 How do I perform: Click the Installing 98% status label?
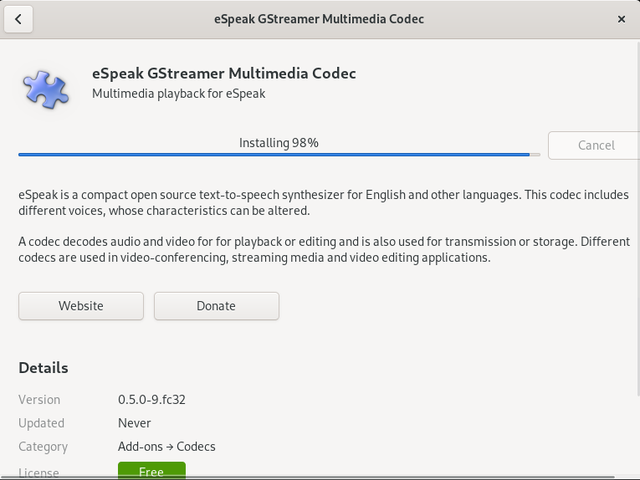coord(279,143)
